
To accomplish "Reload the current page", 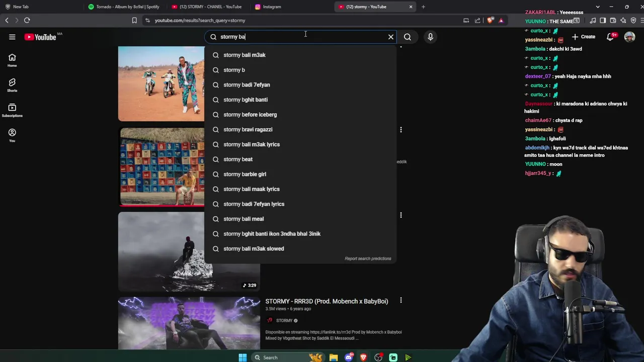I will [27, 20].
